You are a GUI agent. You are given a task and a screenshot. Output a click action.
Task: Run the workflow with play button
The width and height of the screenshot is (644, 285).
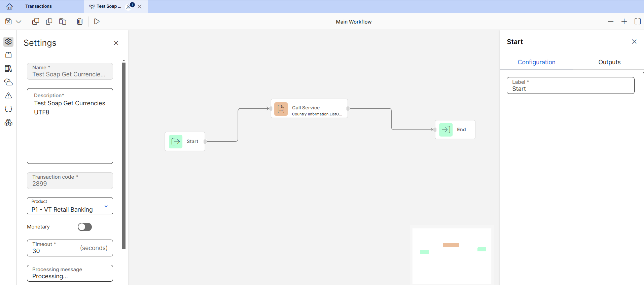(x=97, y=22)
